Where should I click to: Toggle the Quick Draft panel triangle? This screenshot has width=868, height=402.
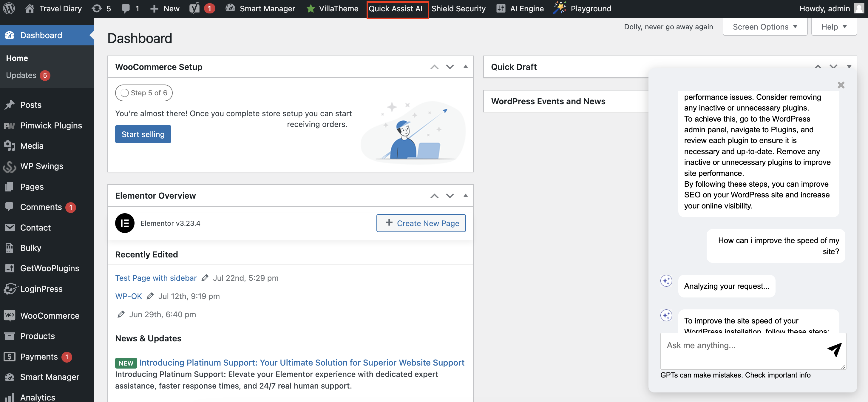pos(849,67)
